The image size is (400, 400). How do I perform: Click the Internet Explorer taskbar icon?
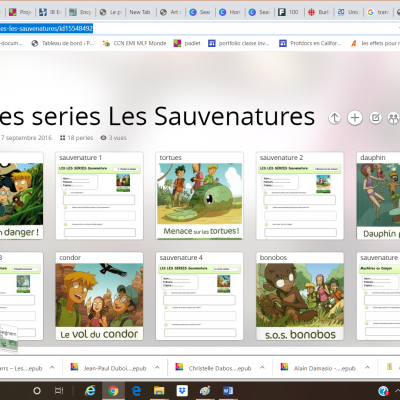pyautogui.click(x=90, y=390)
